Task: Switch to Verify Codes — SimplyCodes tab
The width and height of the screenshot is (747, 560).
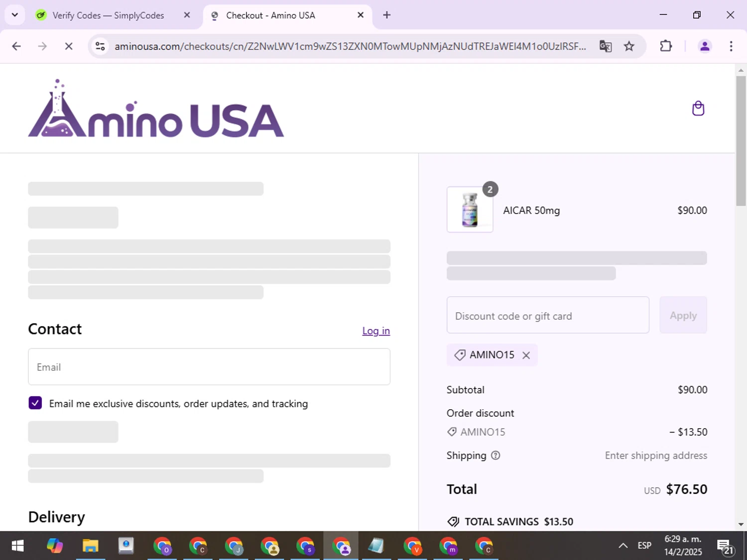Action: 108,15
